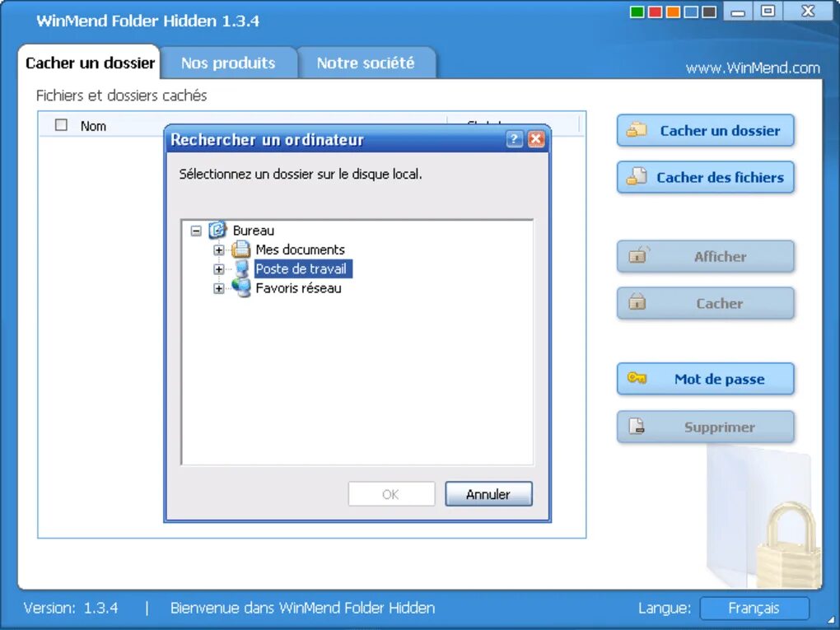
Task: Click the Supprimer button
Action: pos(705,427)
